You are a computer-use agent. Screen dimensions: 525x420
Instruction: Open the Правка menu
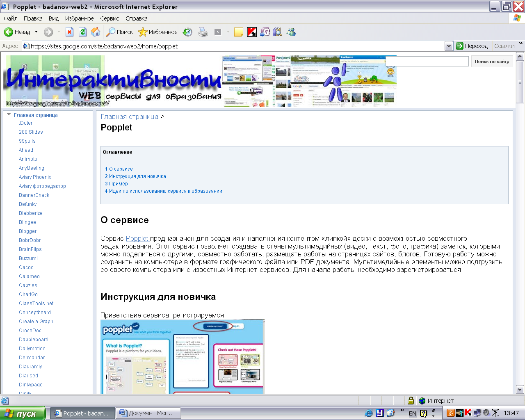coord(33,18)
